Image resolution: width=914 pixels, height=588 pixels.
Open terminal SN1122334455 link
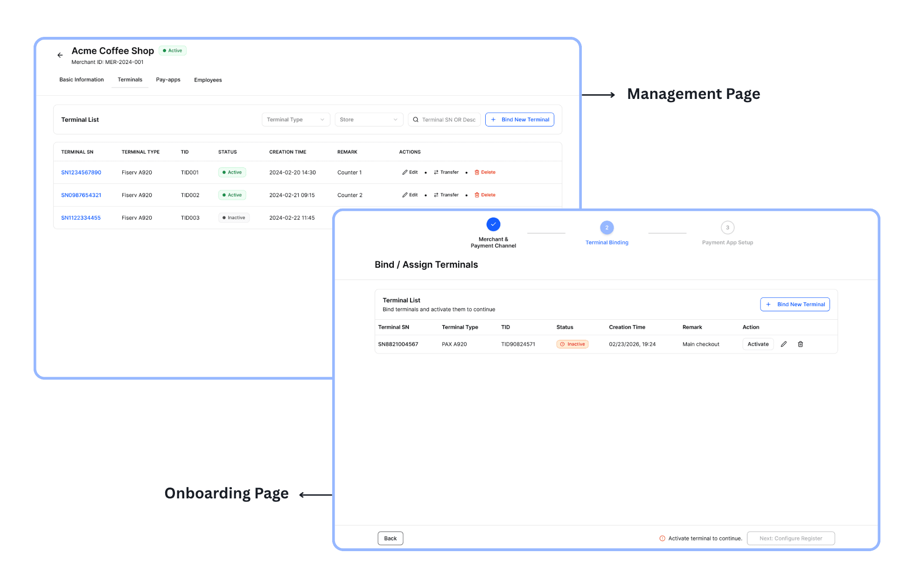click(x=81, y=218)
